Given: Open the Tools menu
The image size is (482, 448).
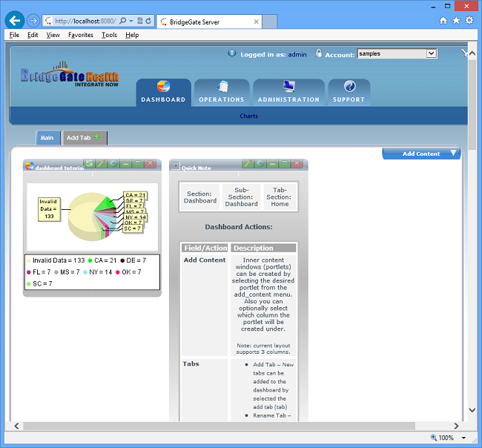Looking at the screenshot, I should (109, 35).
